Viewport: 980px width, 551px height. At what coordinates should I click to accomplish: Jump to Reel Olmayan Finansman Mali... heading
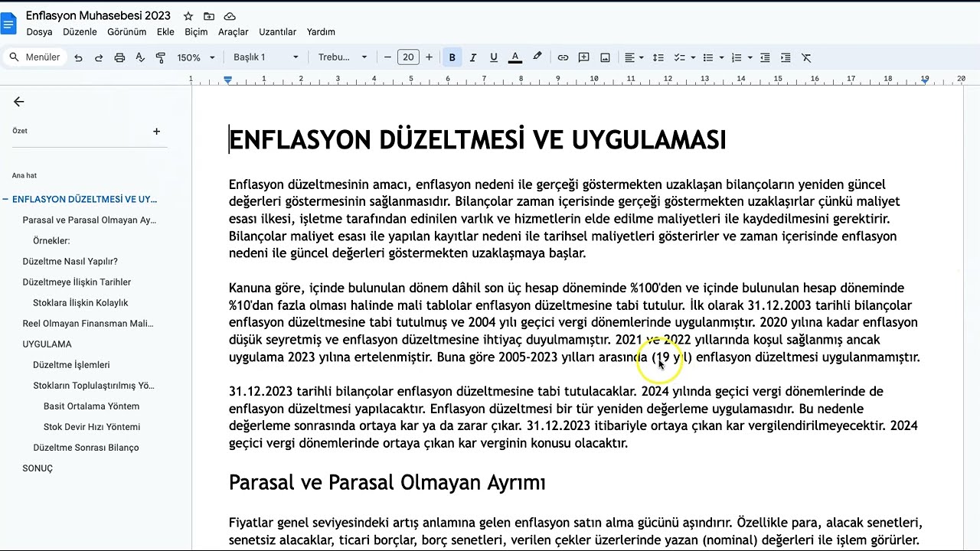(x=88, y=323)
